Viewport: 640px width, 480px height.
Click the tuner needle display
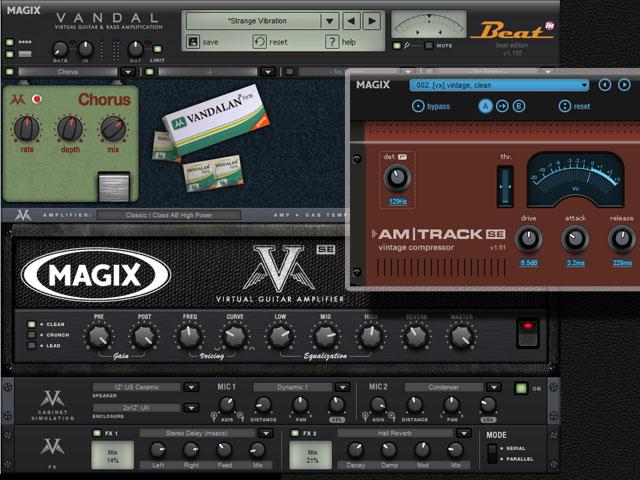click(x=429, y=24)
